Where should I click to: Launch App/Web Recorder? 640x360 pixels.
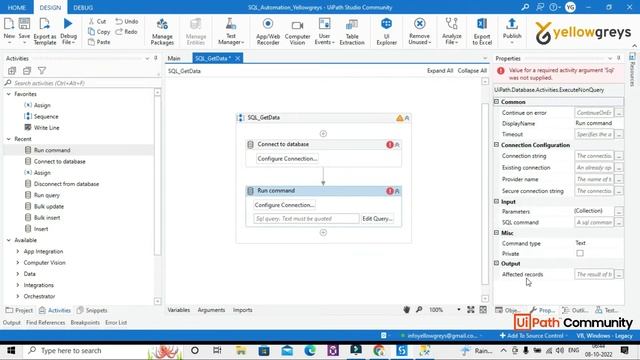(268, 31)
